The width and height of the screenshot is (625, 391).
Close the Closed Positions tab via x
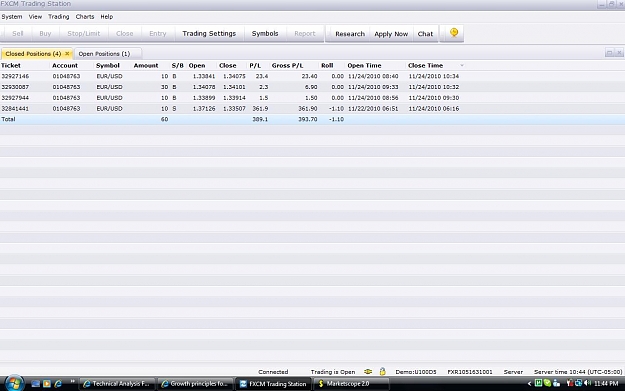[x=67, y=53]
